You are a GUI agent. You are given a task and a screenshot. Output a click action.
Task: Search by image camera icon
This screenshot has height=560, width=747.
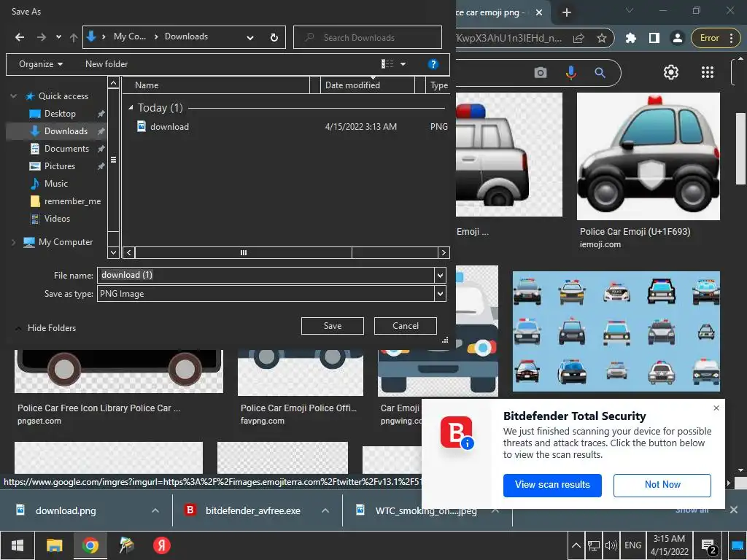click(541, 73)
